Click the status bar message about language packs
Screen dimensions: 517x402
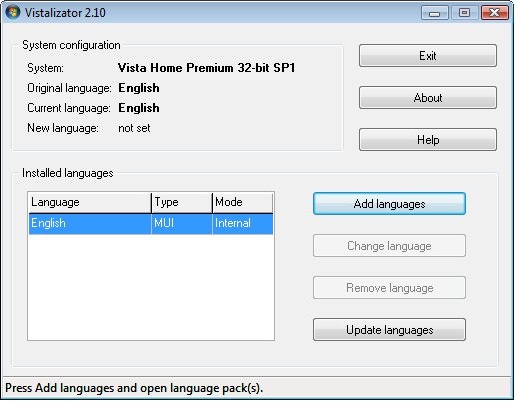point(134,388)
